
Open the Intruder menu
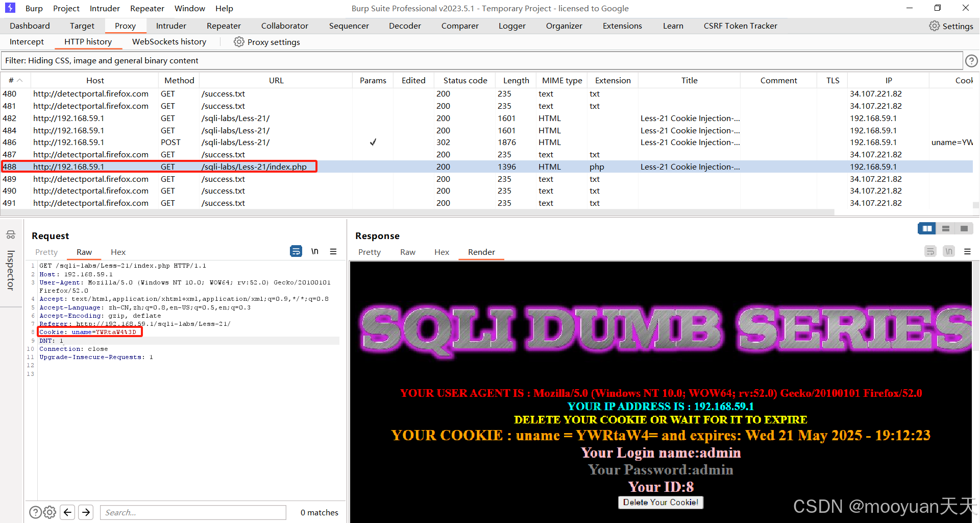(105, 8)
